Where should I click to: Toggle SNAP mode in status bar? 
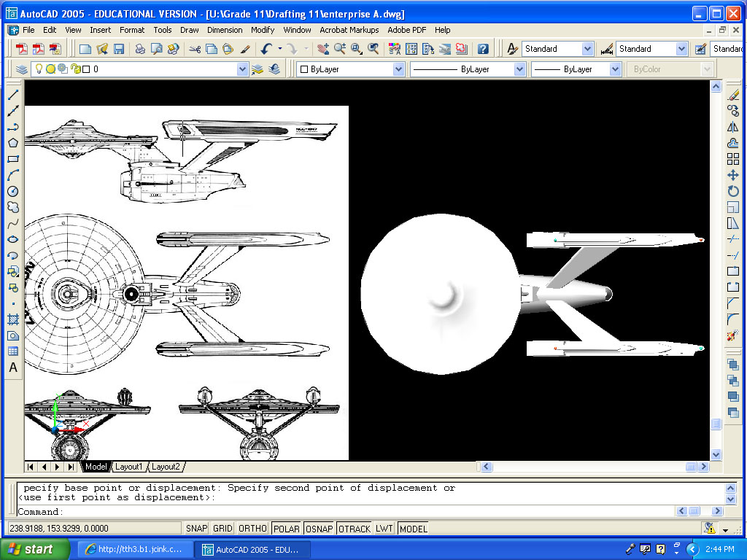196,529
